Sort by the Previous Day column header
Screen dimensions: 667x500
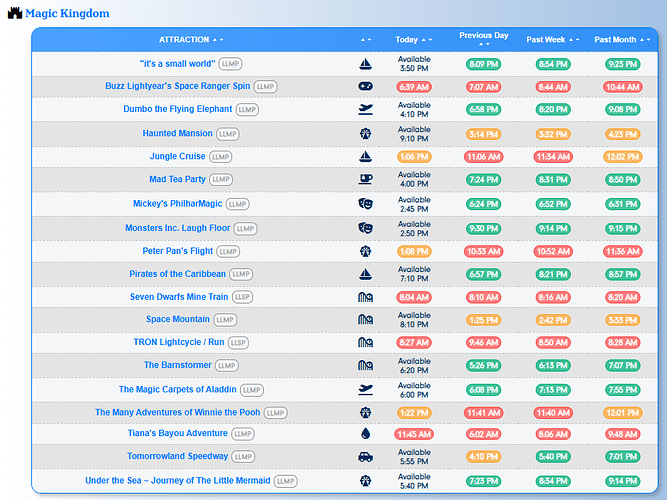(x=484, y=39)
